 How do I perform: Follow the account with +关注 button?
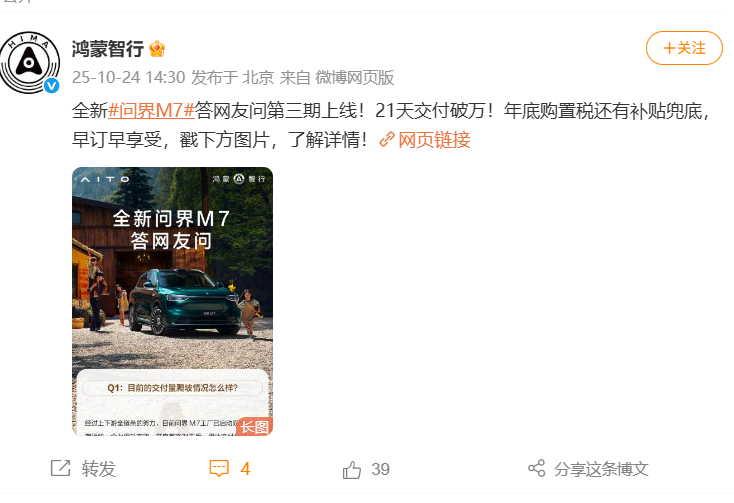tap(684, 48)
